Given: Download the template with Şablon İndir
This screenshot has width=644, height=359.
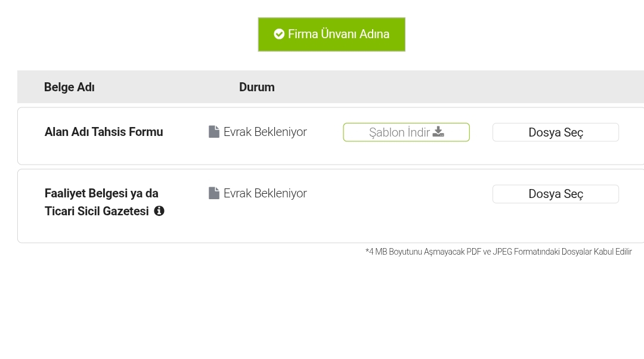Looking at the screenshot, I should coord(406,132).
